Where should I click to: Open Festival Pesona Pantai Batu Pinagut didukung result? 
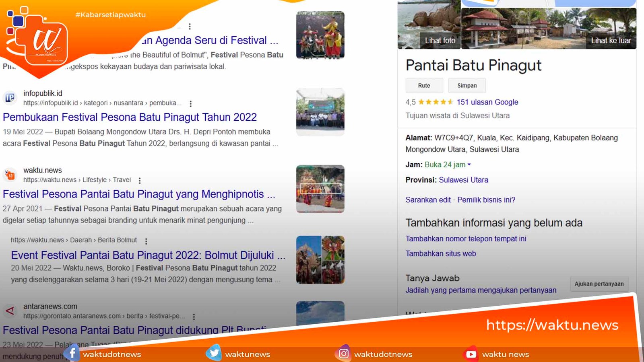click(x=134, y=330)
